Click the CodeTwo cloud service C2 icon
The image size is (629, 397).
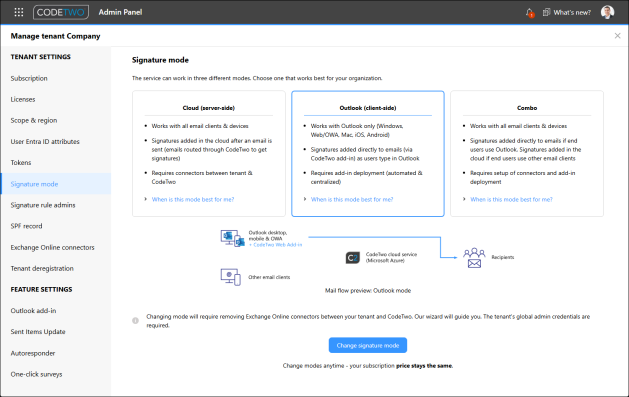click(353, 257)
